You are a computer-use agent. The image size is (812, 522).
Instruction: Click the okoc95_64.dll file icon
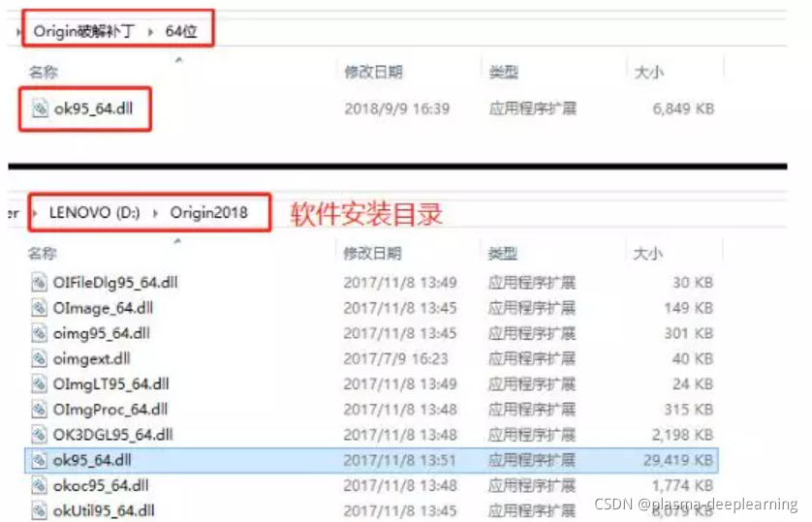39,485
